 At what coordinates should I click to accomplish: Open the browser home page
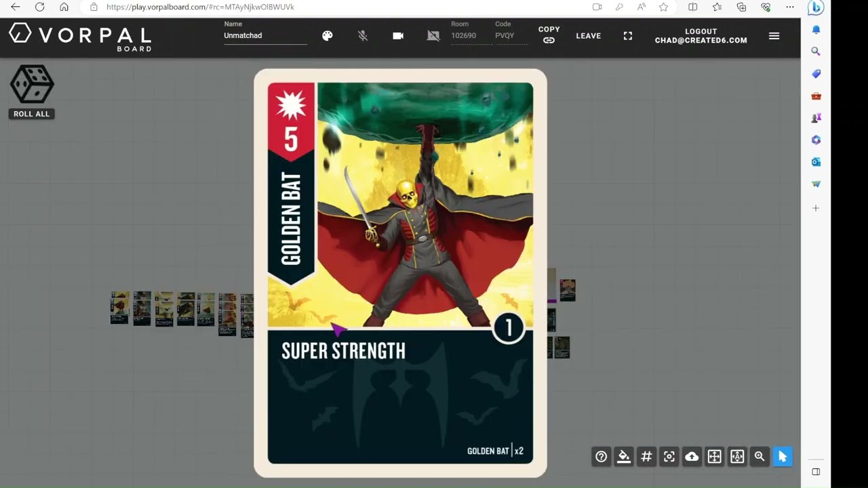[64, 7]
